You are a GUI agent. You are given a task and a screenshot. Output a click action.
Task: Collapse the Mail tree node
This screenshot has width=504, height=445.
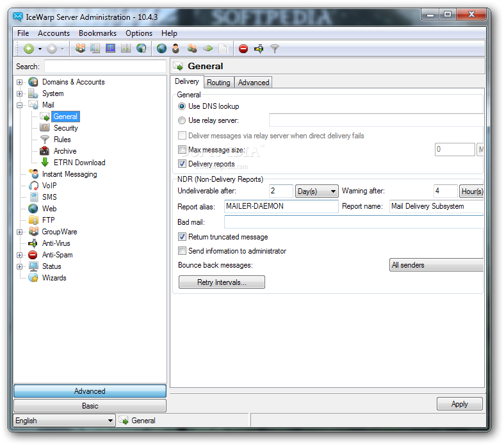point(20,106)
